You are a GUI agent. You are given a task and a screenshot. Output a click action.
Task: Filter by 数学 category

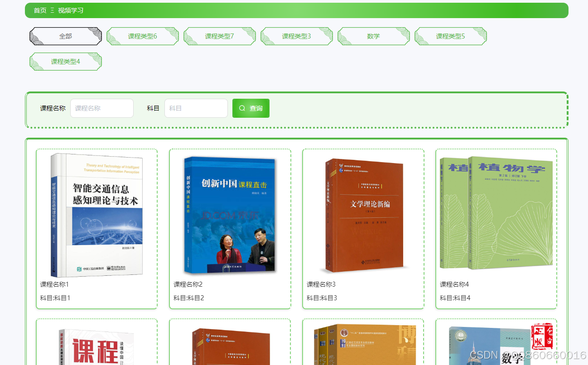(x=374, y=36)
